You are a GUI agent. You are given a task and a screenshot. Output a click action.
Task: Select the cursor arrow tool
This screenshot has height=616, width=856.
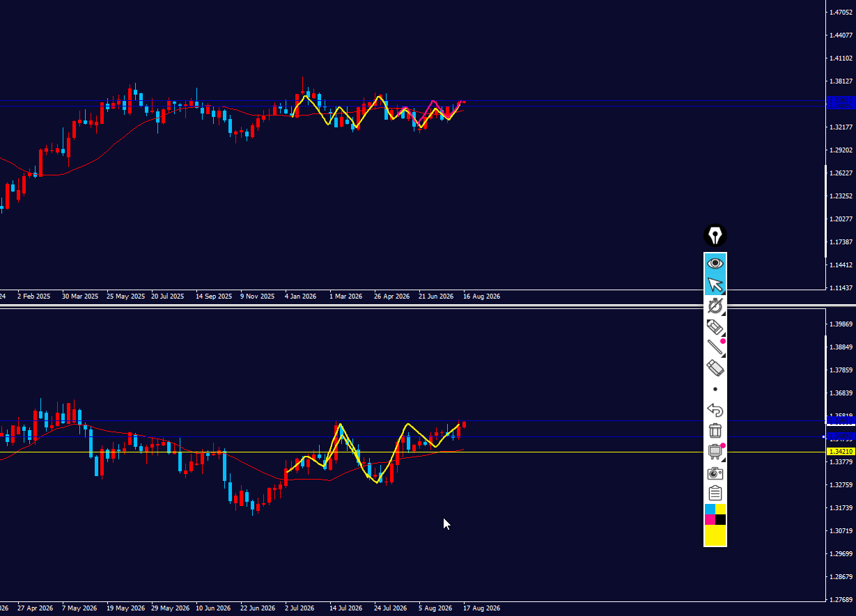pyautogui.click(x=715, y=284)
